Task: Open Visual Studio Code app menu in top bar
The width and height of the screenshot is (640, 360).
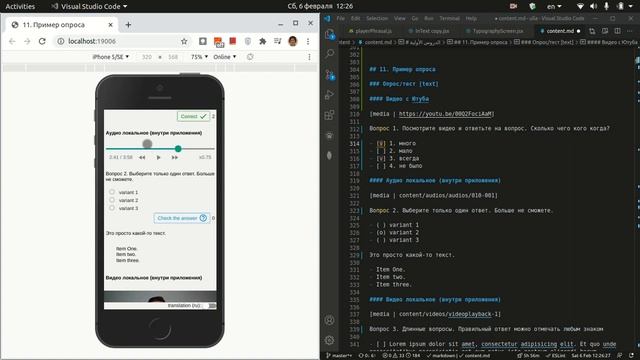Action: [89, 6]
